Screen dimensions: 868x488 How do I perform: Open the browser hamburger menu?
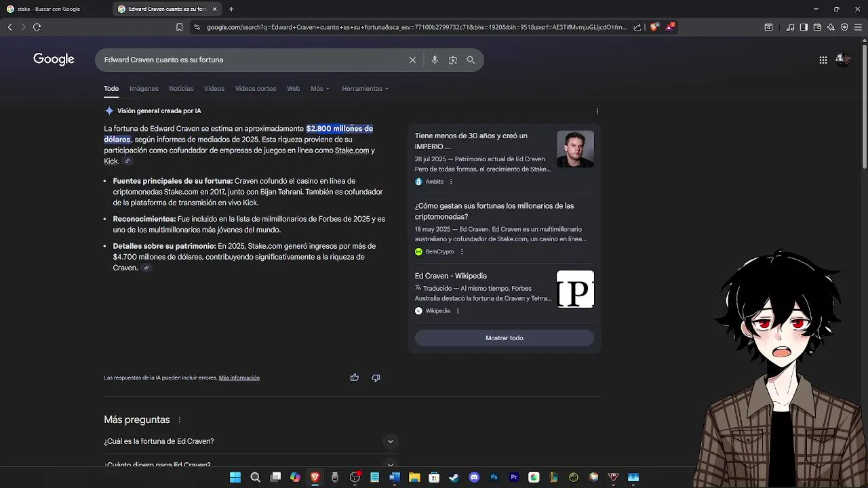pyautogui.click(x=858, y=27)
